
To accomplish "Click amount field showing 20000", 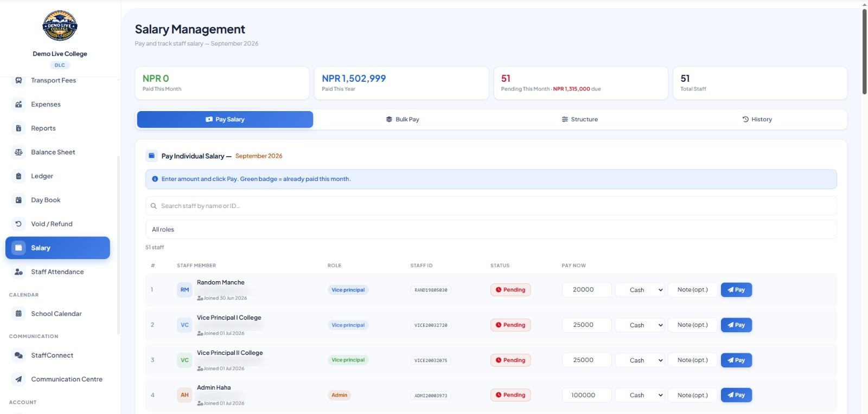I will point(587,290).
